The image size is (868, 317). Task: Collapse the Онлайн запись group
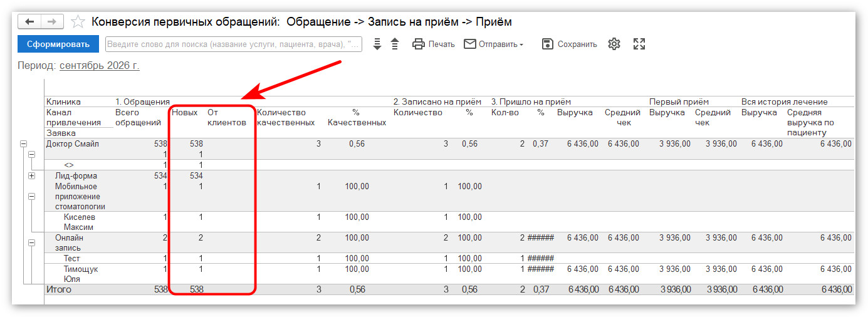point(32,242)
